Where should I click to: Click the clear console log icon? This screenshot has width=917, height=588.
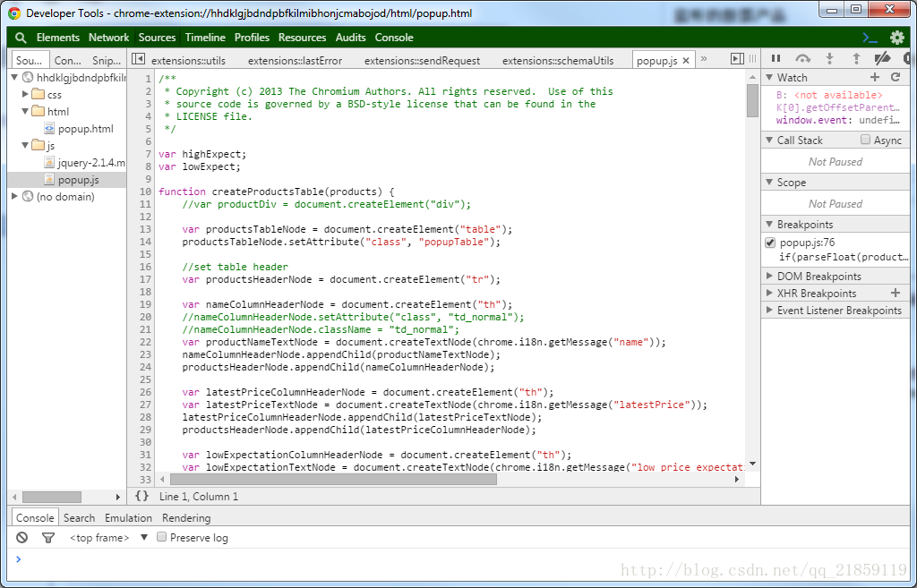click(x=22, y=538)
